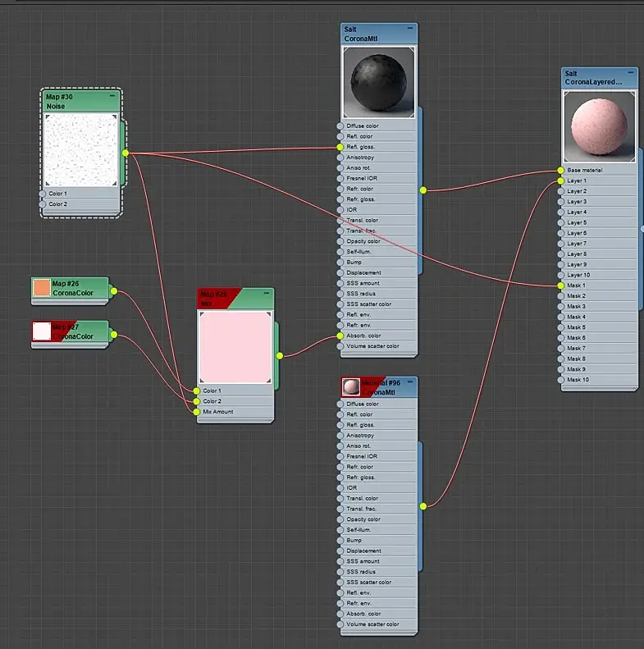Click the Bump slot on Salt CoronaMtl
This screenshot has width=644, height=649.
pos(378,262)
